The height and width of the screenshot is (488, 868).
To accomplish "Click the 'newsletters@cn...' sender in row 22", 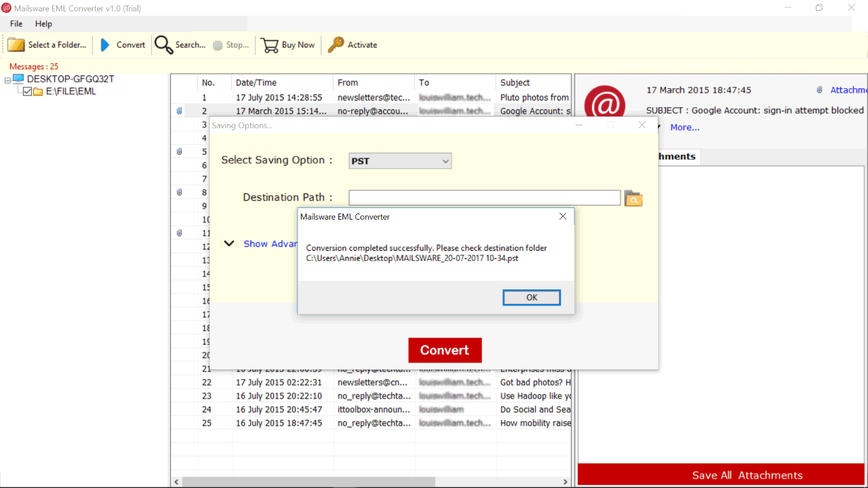I will pyautogui.click(x=374, y=382).
